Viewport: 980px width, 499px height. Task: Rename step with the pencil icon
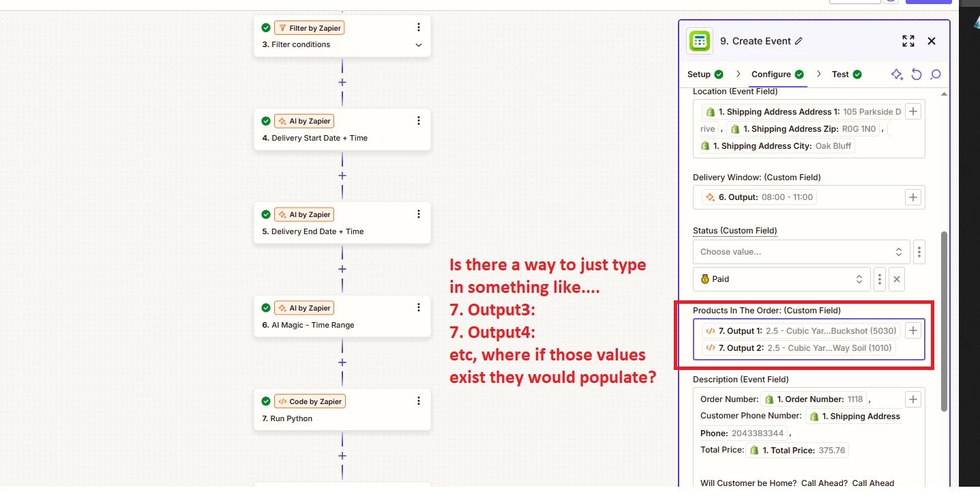(799, 41)
